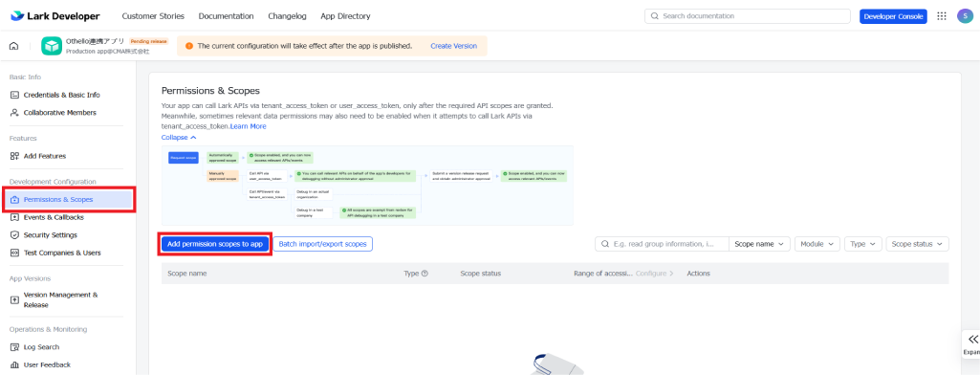Click the magnifier icon in the scope search
The image size is (980, 375).
605,244
